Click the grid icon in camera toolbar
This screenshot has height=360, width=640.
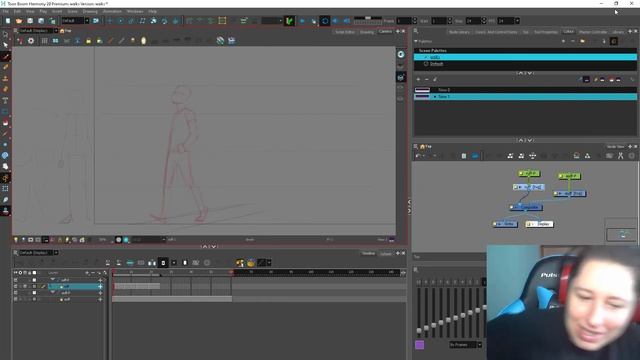[x=44, y=41]
